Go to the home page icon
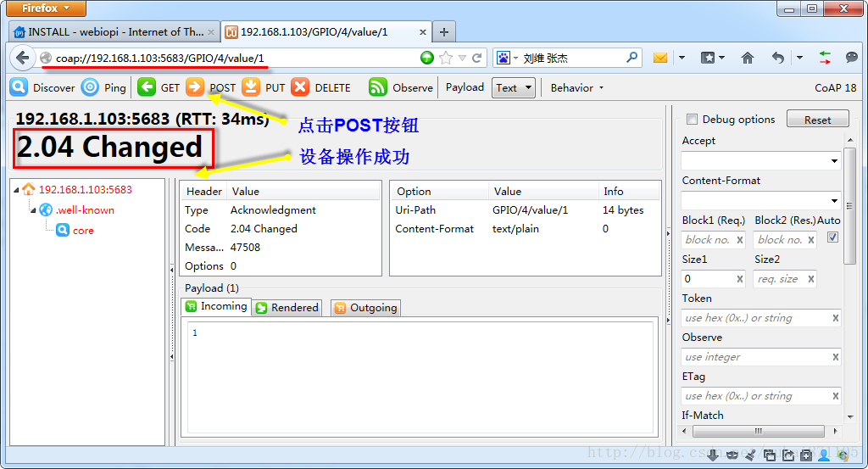 [x=748, y=58]
